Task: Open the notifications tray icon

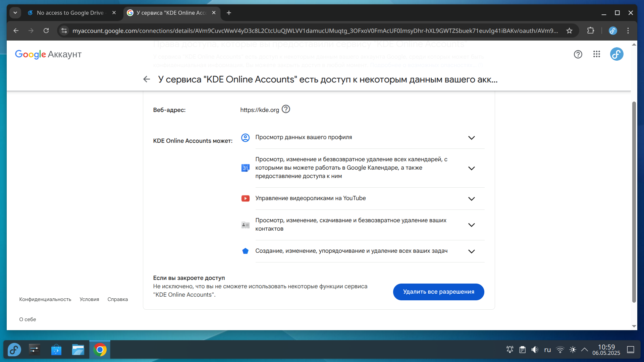Action: click(510, 350)
